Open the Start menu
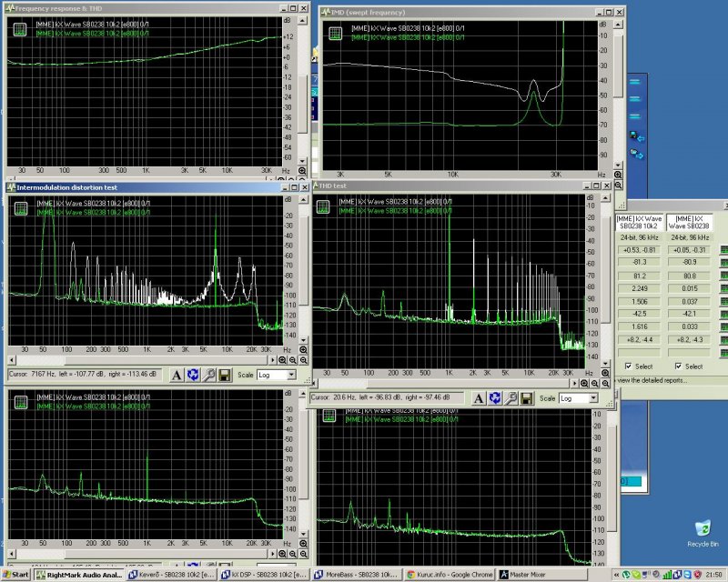Screen dimensions: 728x582 tap(16, 575)
